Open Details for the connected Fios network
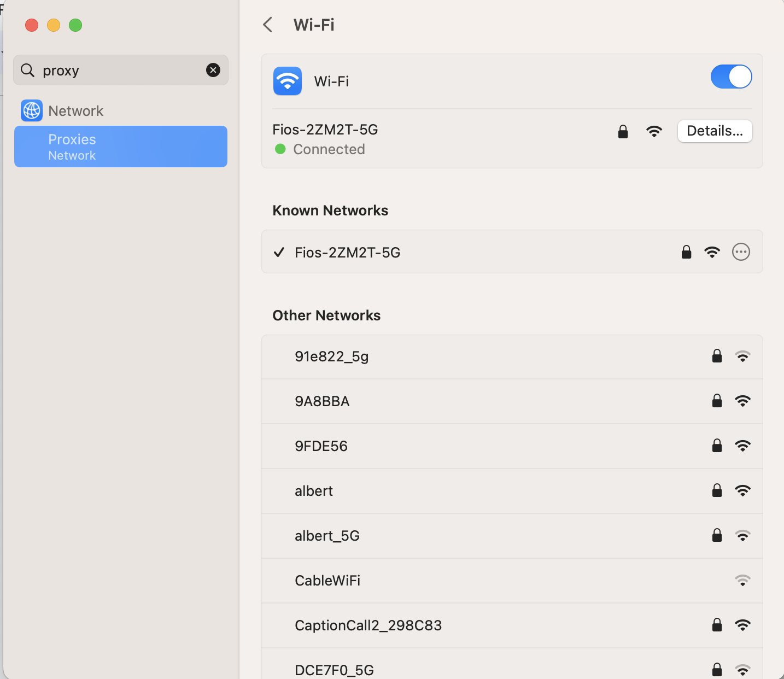This screenshot has height=679, width=784. point(715,131)
